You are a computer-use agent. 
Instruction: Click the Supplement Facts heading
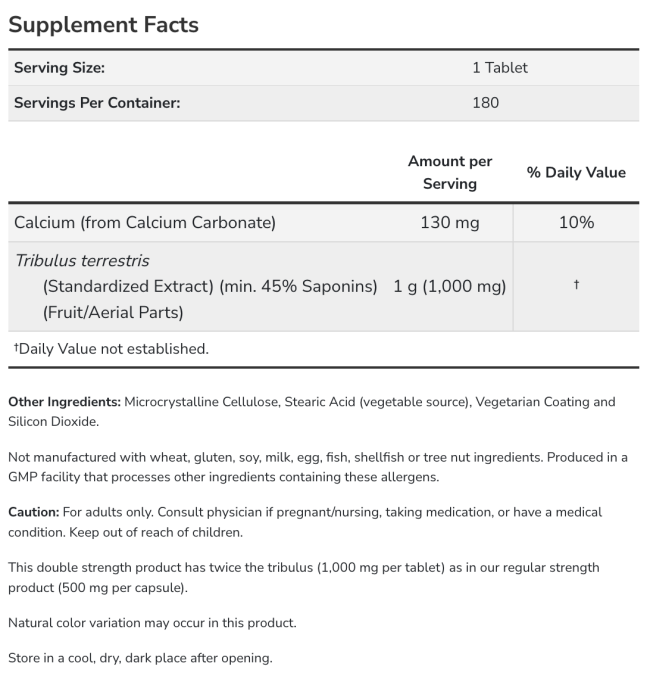coord(103,25)
